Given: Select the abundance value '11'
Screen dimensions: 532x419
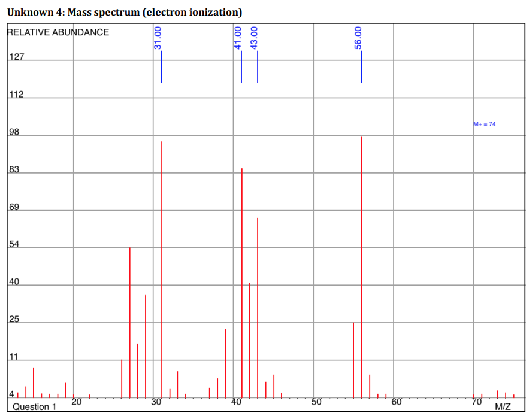Looking at the screenshot, I should tap(14, 357).
